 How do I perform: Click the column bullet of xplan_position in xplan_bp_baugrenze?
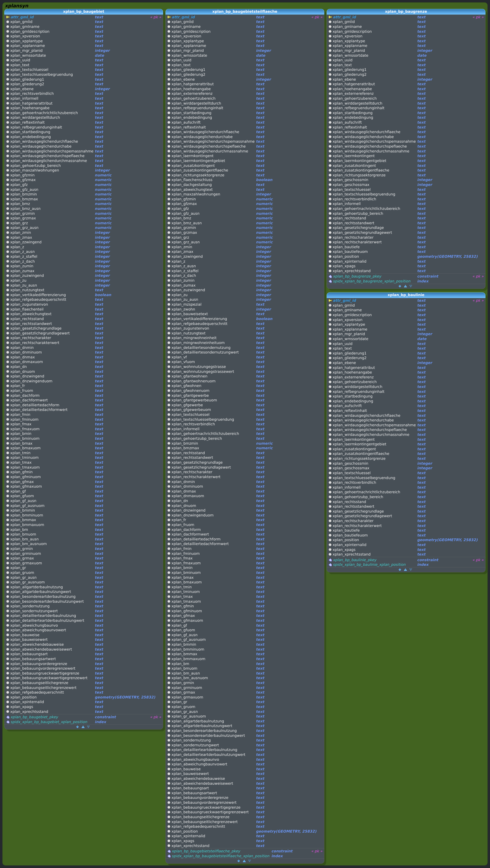tap(330, 257)
